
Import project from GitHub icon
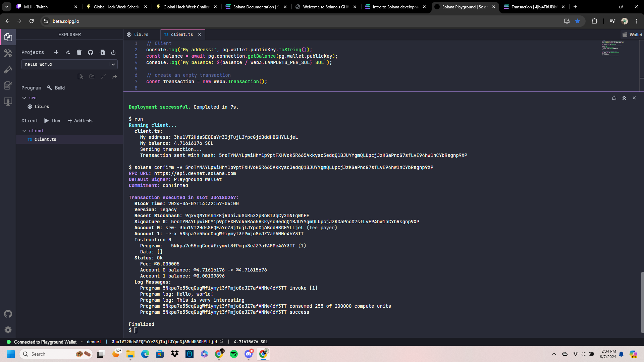91,52
